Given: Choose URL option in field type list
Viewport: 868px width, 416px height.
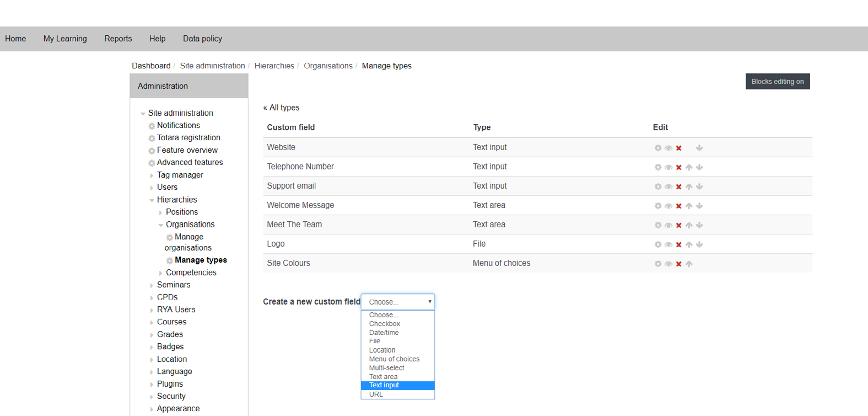Looking at the screenshot, I should (376, 394).
